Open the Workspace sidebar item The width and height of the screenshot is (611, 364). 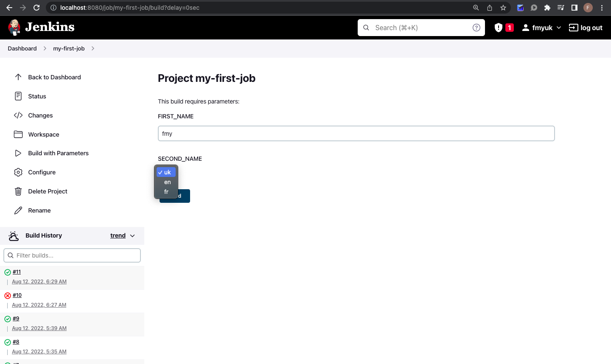pos(44,134)
